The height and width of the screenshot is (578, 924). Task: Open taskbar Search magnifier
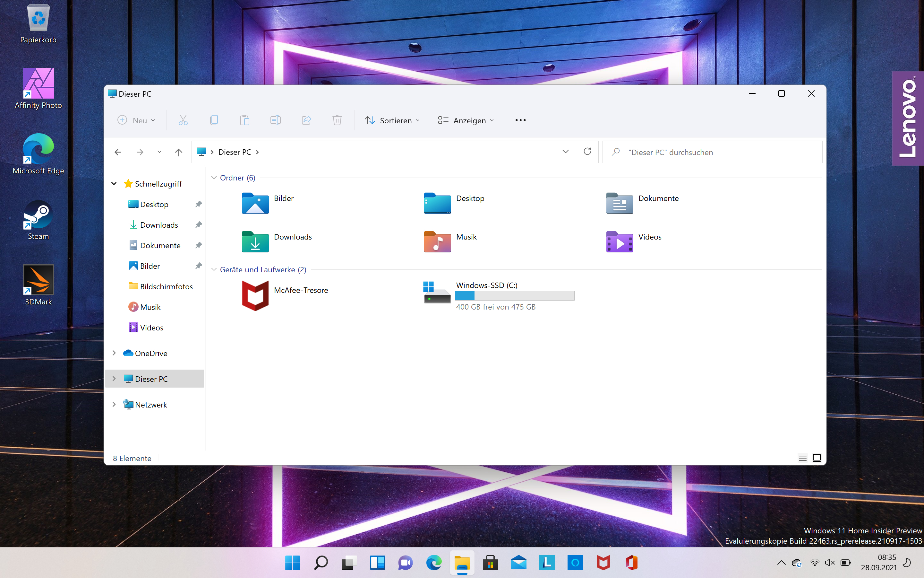tap(321, 563)
